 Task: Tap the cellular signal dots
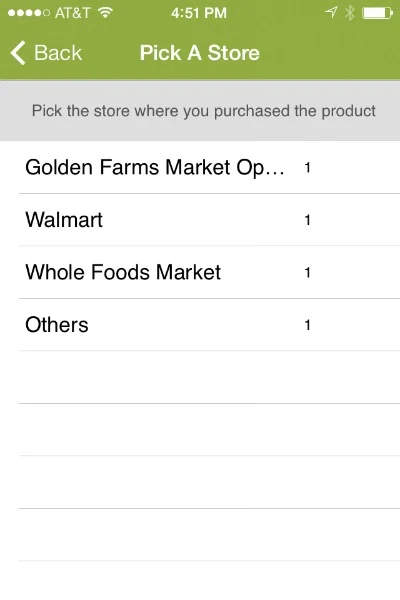point(29,13)
